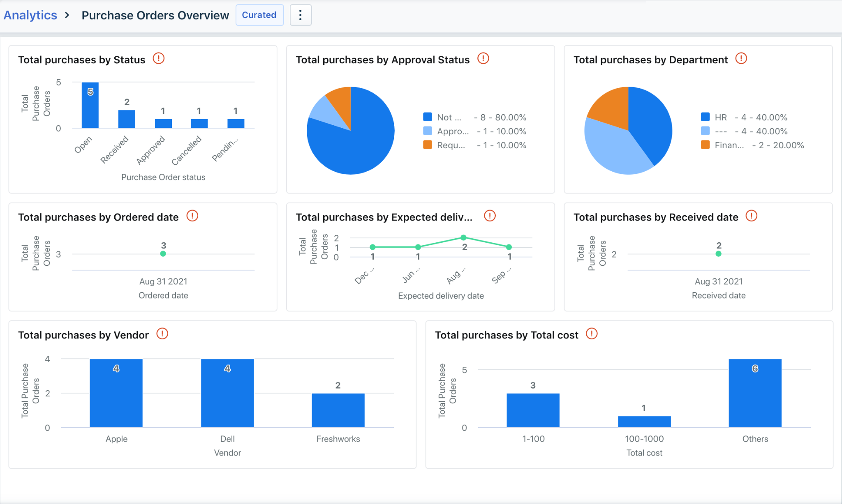Click alert icon next to Total cost title

[591, 334]
